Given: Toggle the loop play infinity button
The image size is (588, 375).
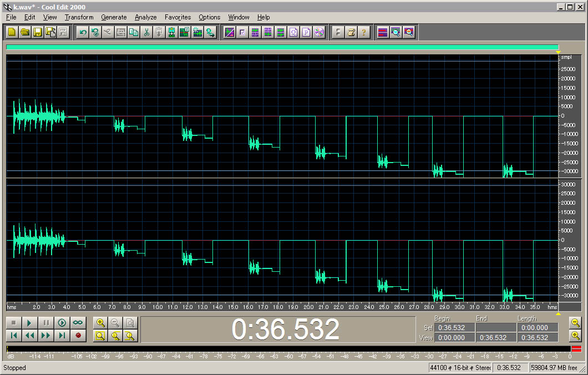Looking at the screenshot, I should (78, 323).
